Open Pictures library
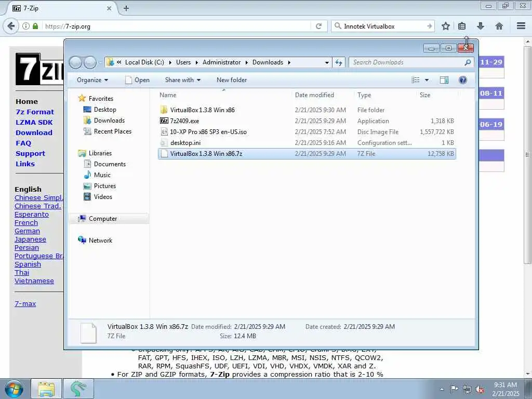 click(x=105, y=186)
